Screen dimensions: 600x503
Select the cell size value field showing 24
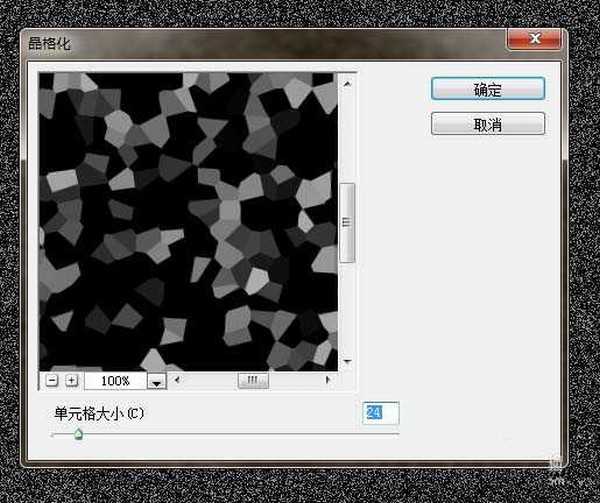pyautogui.click(x=381, y=412)
